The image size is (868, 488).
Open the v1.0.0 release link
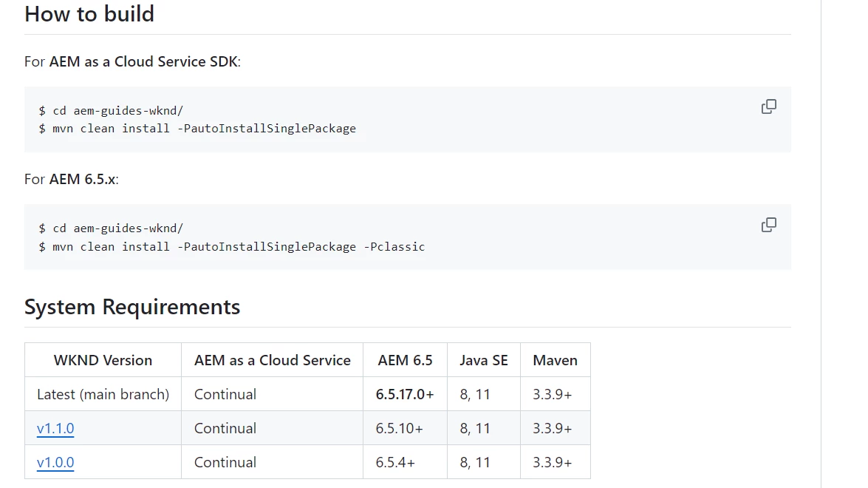55,462
